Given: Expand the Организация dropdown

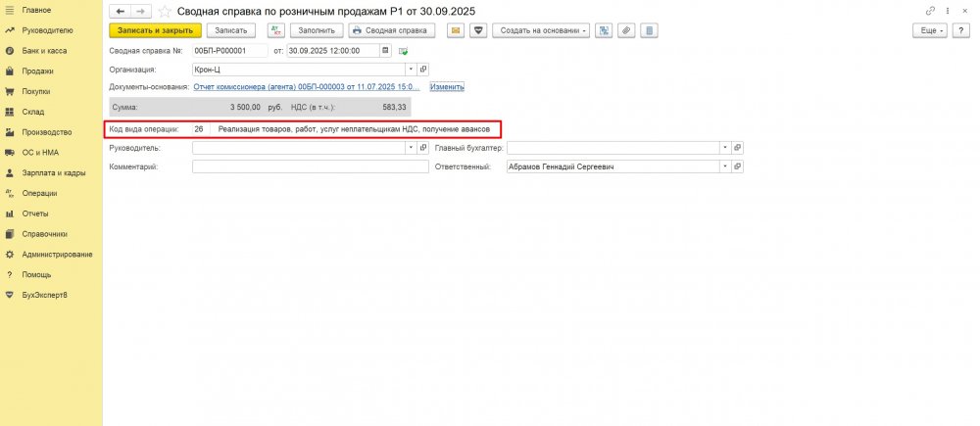Looking at the screenshot, I should 411,70.
